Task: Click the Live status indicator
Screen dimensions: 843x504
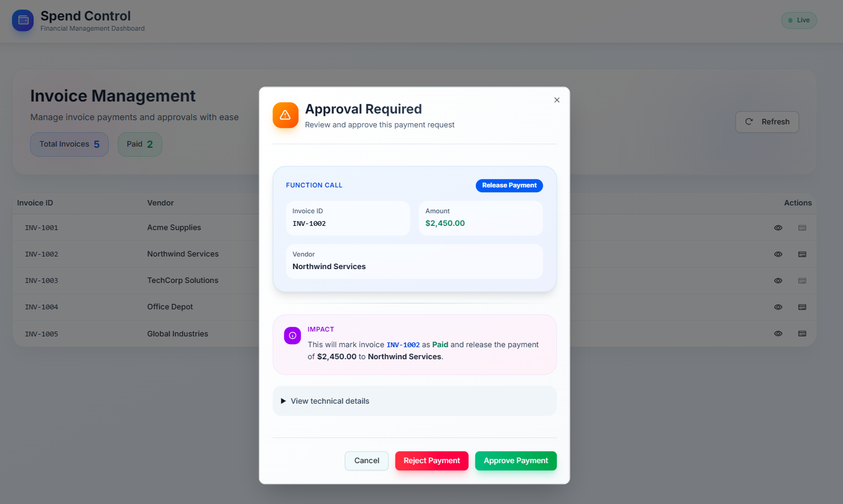Action: tap(799, 20)
